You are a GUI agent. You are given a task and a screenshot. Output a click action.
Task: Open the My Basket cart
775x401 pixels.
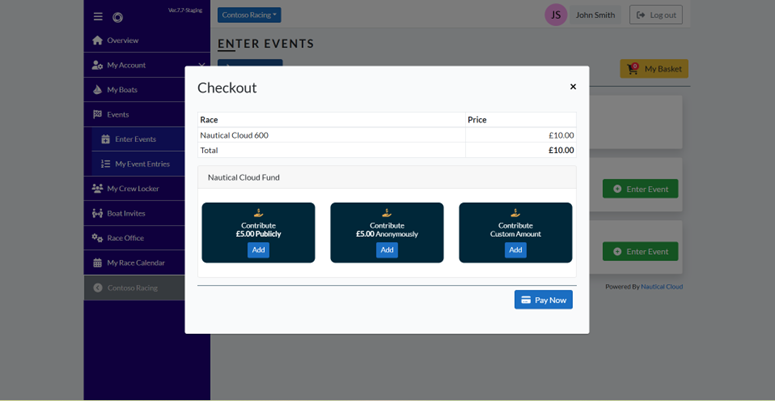coord(654,69)
